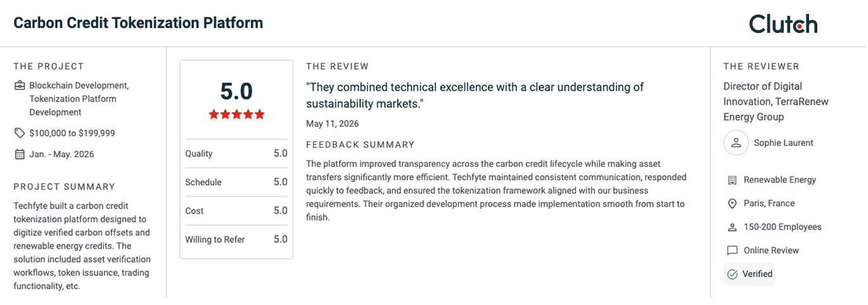Viewport: 868px width, 305px height.
Task: Select the Schedule rating row
Action: tap(236, 182)
